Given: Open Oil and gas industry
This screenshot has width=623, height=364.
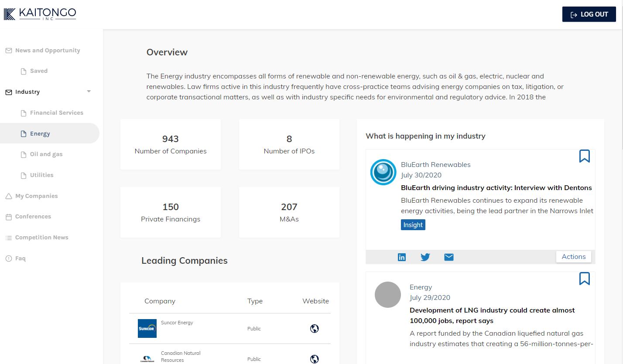Looking at the screenshot, I should [46, 154].
